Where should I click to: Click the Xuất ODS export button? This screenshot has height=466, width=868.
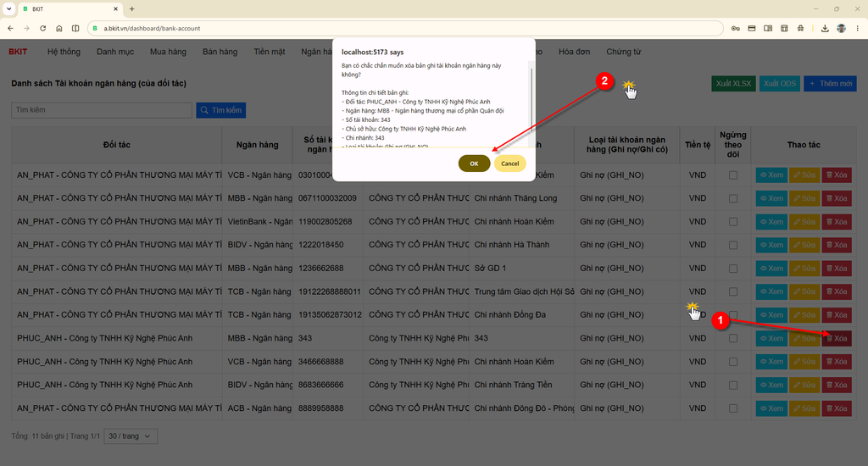pyautogui.click(x=780, y=84)
